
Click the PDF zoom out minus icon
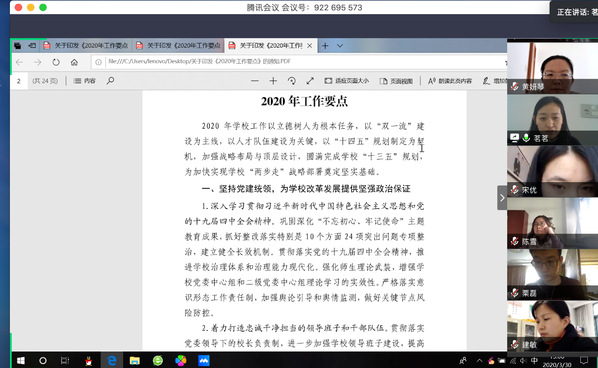coord(255,81)
